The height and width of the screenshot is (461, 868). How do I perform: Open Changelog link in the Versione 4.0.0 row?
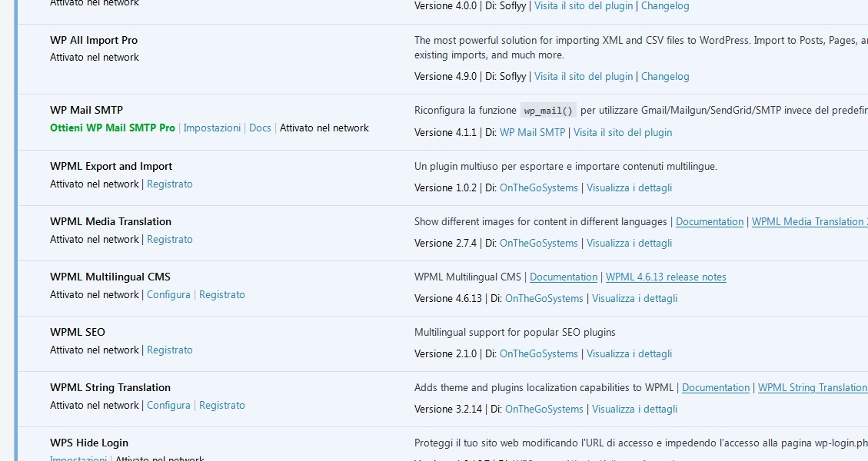(x=665, y=6)
